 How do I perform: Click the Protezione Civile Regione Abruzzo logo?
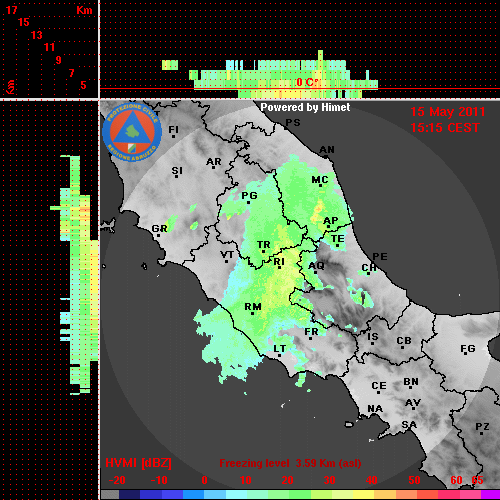click(132, 132)
